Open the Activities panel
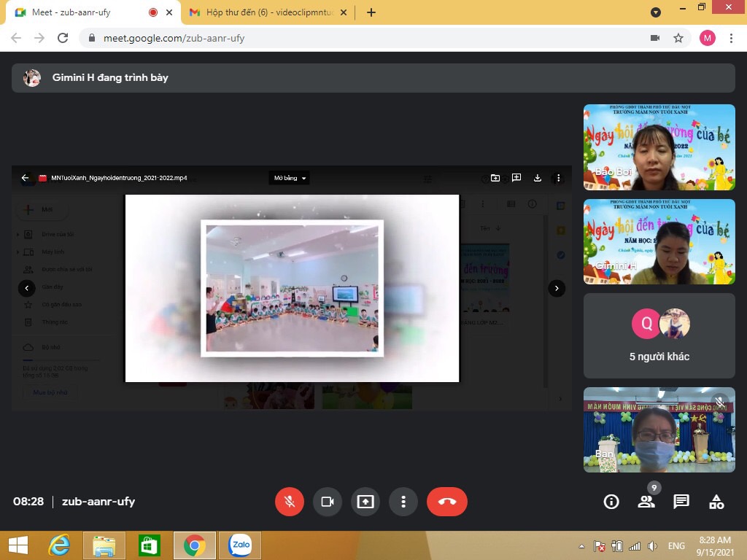Image resolution: width=747 pixels, height=560 pixels. pyautogui.click(x=716, y=502)
